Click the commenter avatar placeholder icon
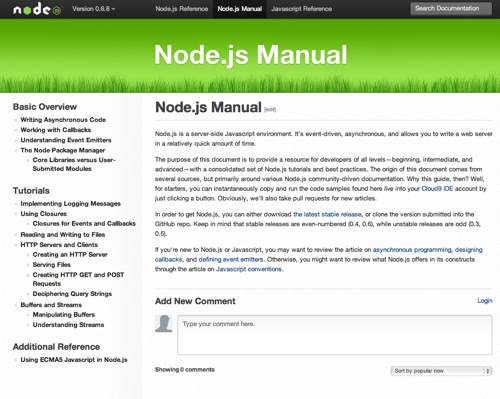The image size is (500, 399). tap(164, 323)
